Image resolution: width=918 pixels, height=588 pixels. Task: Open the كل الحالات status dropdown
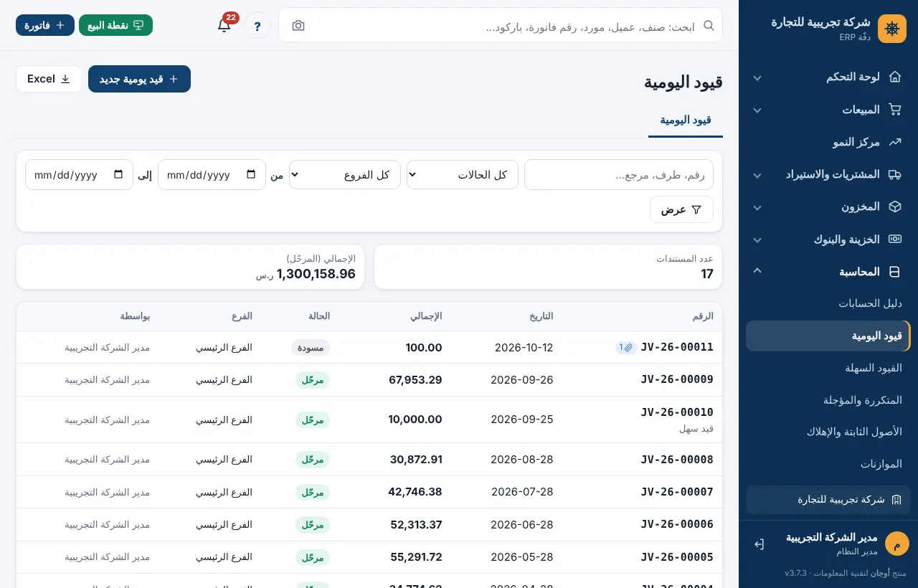pyautogui.click(x=463, y=174)
